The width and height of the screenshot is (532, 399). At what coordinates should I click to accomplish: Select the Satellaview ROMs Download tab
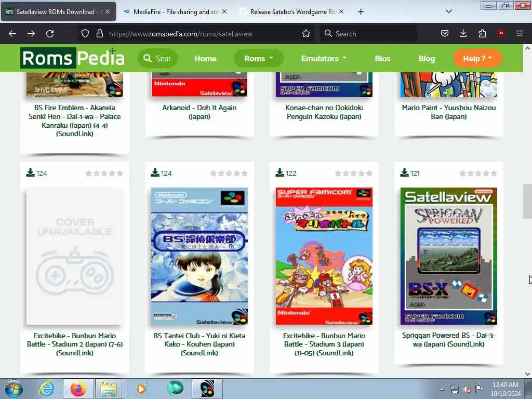point(58,12)
